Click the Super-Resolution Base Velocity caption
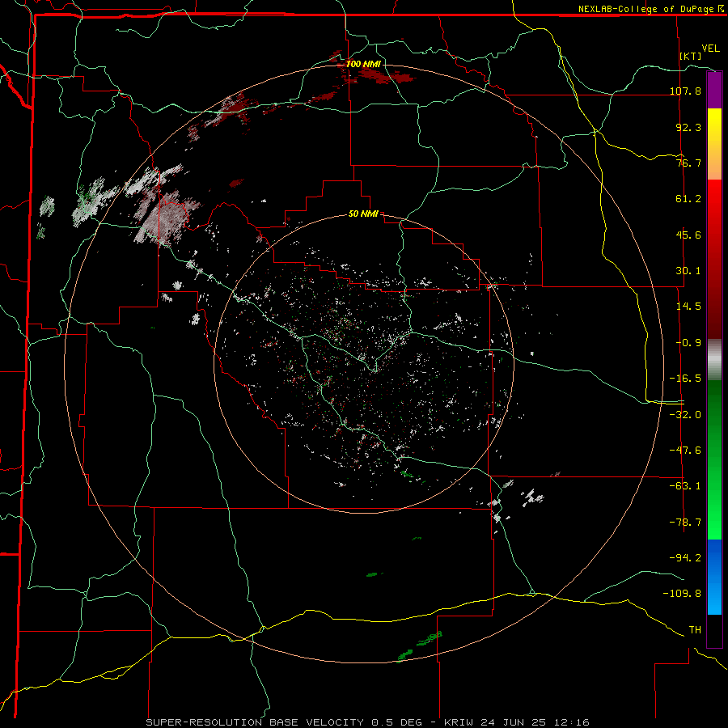The image size is (728, 728). tap(368, 722)
